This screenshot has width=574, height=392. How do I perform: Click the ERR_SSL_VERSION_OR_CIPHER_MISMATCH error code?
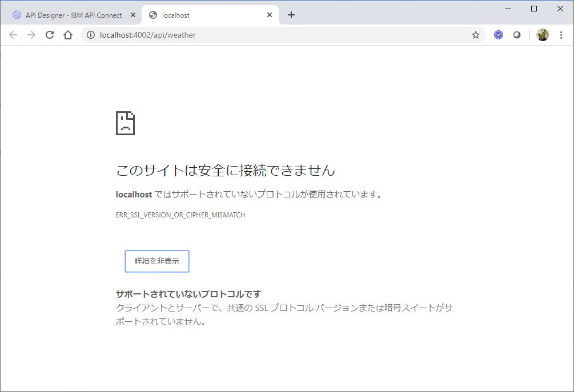pyautogui.click(x=180, y=215)
